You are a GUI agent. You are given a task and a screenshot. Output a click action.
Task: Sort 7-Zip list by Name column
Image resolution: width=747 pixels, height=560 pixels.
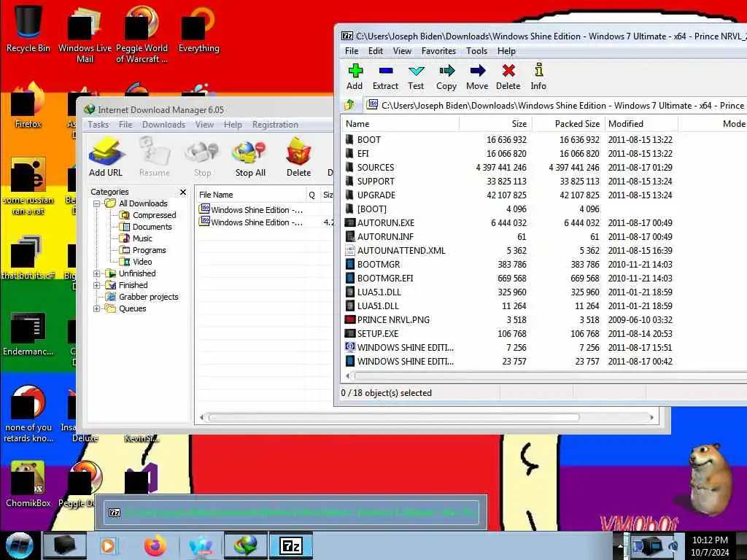(x=400, y=124)
